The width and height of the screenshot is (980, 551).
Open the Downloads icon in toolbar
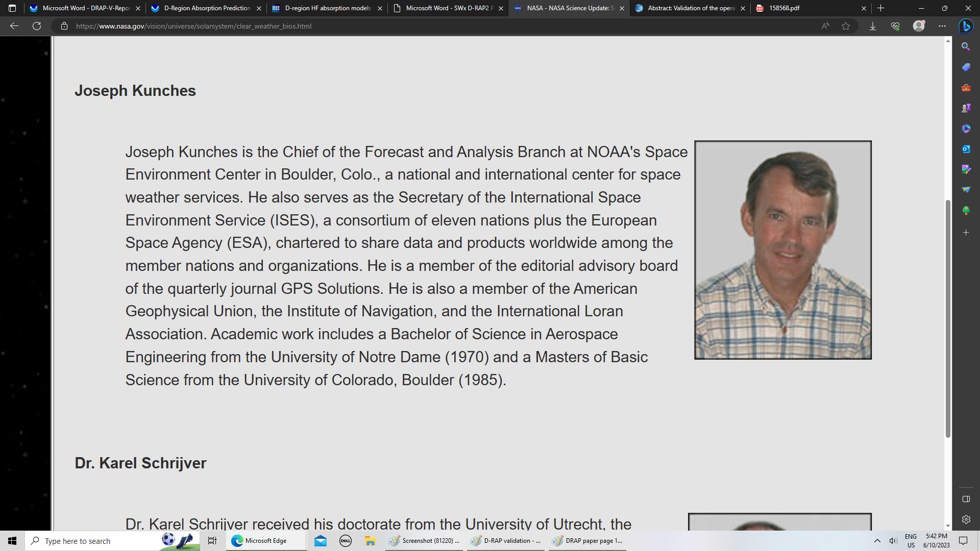click(873, 26)
